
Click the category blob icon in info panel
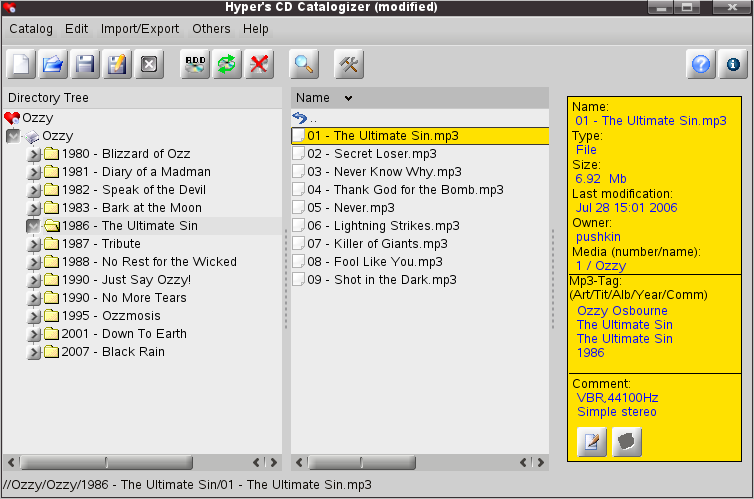pos(627,441)
